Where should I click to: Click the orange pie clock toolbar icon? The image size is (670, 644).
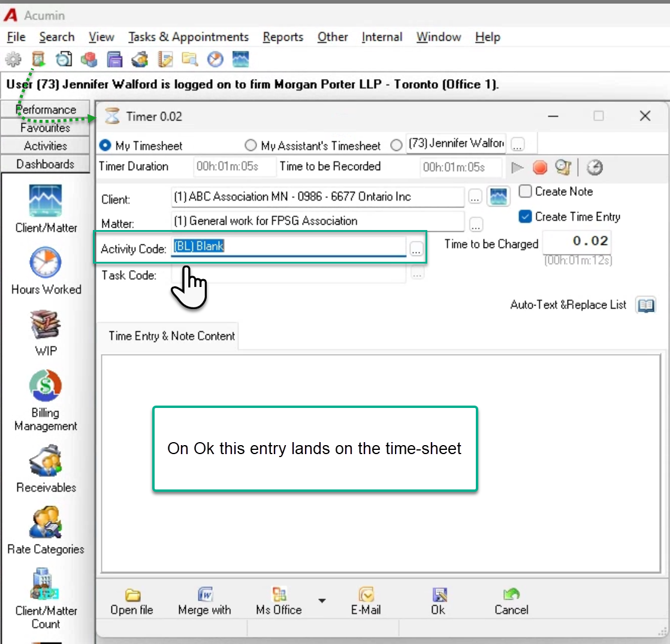click(215, 59)
